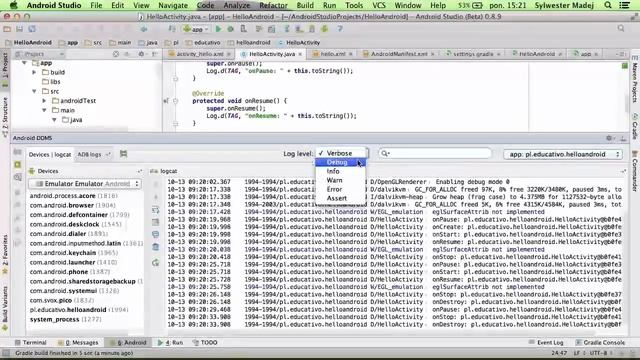640x360 pixels.
Task: Click the Save All toolbar icon
Action: 20,29
